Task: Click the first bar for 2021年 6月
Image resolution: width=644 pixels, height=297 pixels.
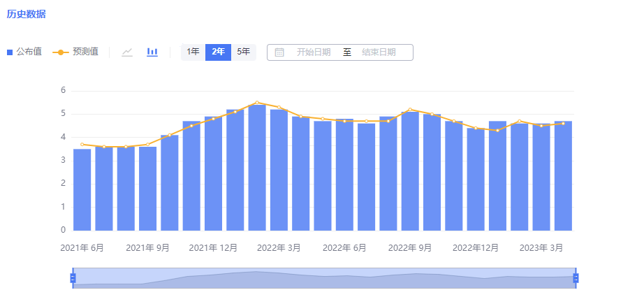Action: pos(82,189)
